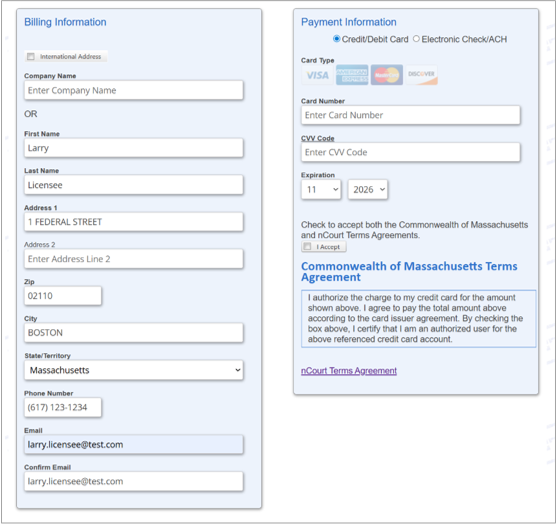Click the Confirm Email field

click(134, 481)
